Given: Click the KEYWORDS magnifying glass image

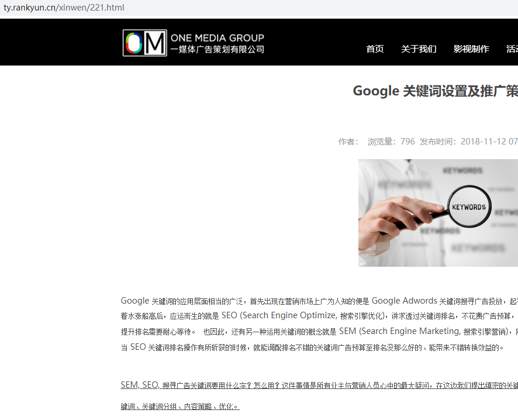Looking at the screenshot, I should pos(438,213).
